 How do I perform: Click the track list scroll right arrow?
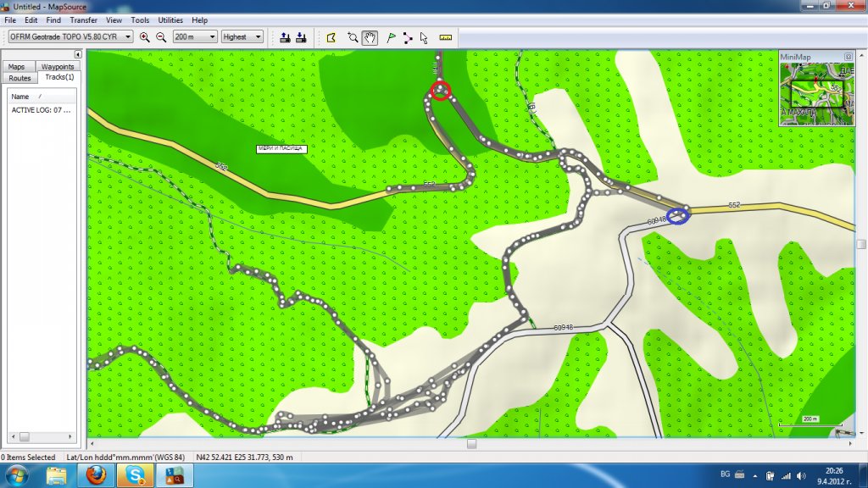click(x=70, y=436)
